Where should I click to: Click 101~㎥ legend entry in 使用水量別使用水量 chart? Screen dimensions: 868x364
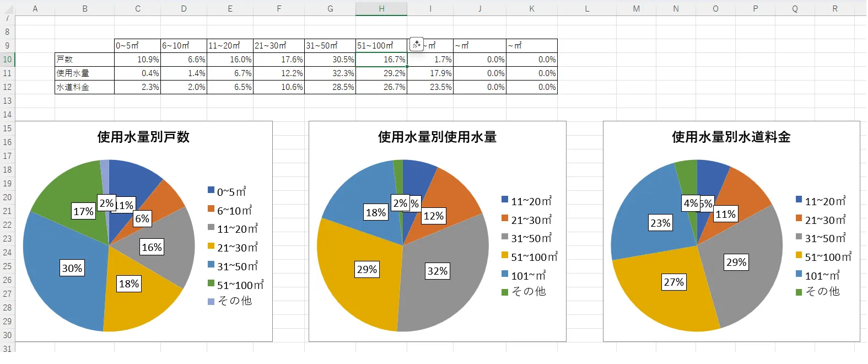[524, 275]
